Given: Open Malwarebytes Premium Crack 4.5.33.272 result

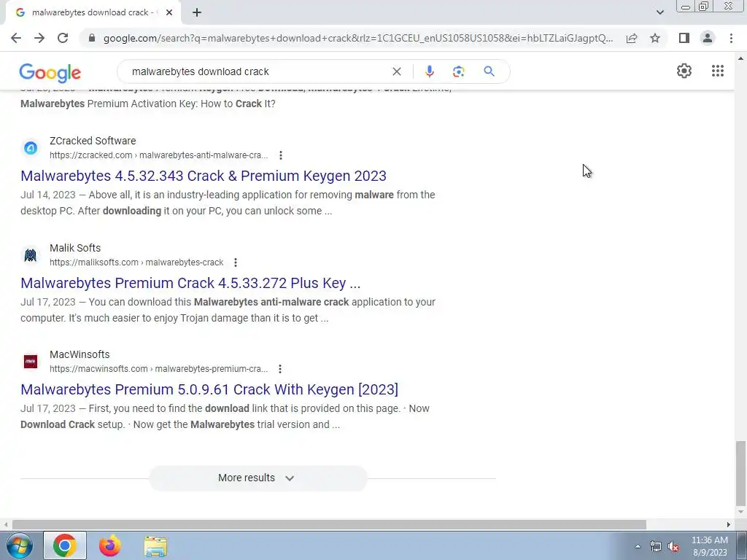Looking at the screenshot, I should (x=190, y=283).
